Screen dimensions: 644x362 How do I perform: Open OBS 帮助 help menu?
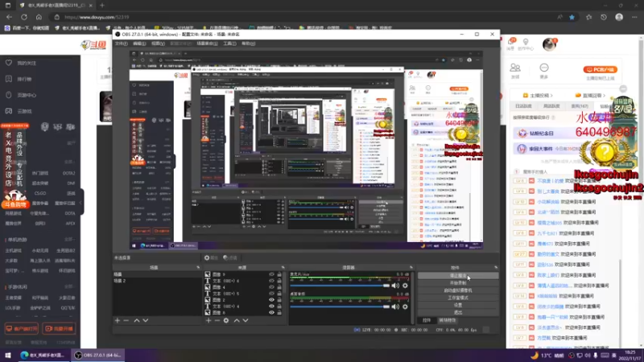coord(248,43)
